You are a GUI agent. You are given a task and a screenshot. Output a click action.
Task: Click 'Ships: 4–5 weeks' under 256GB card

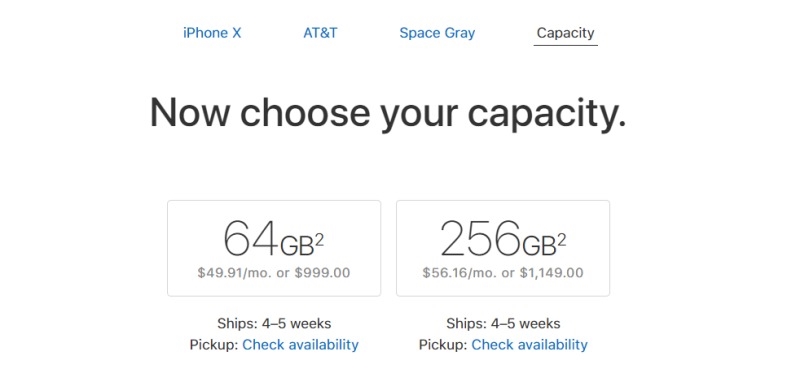pyautogui.click(x=503, y=323)
